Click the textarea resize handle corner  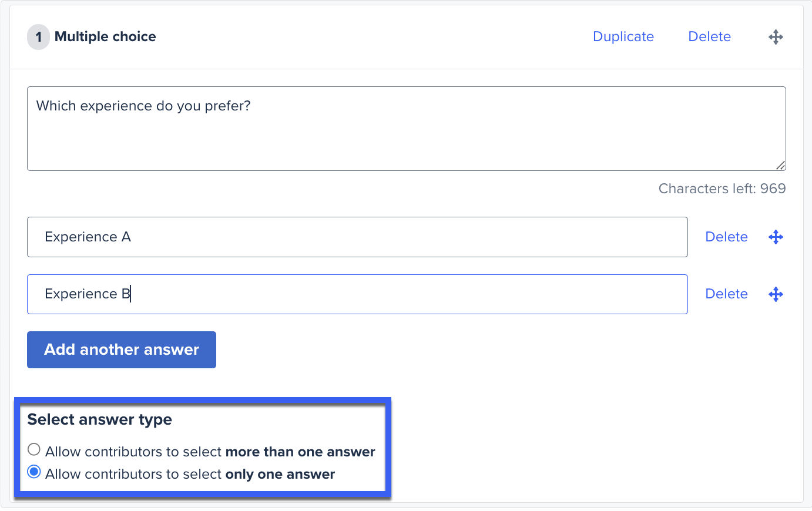(781, 166)
